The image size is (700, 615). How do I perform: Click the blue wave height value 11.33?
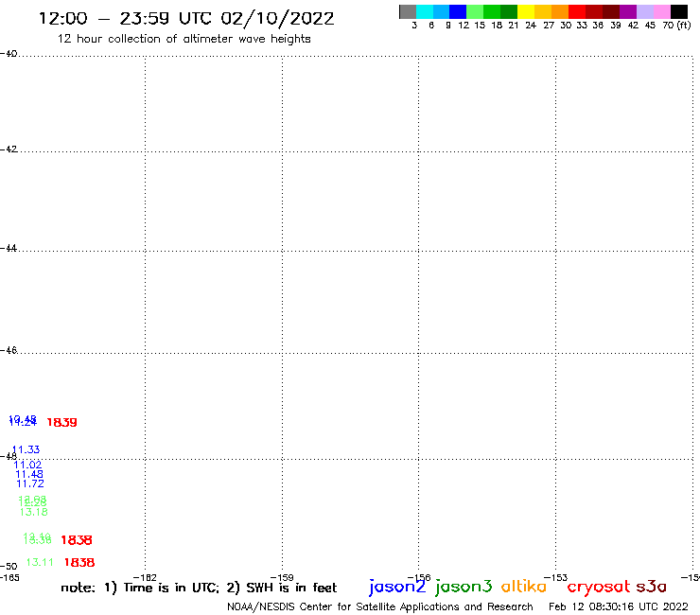coord(26,449)
